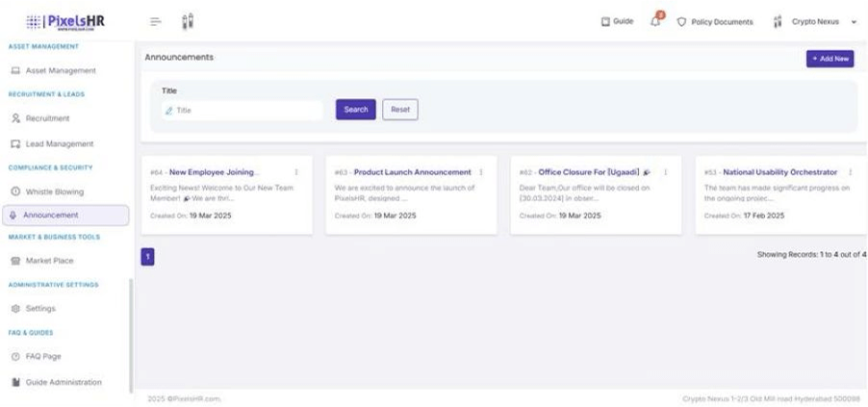The width and height of the screenshot is (868, 407).
Task: Open options menu for National Usability Orchestrator
Action: (x=850, y=172)
